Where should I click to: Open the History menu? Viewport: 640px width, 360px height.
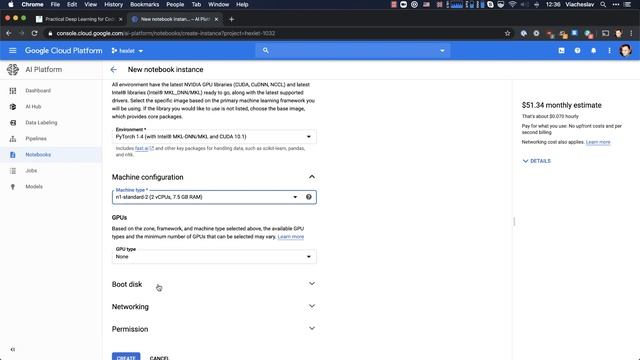[x=113, y=4]
